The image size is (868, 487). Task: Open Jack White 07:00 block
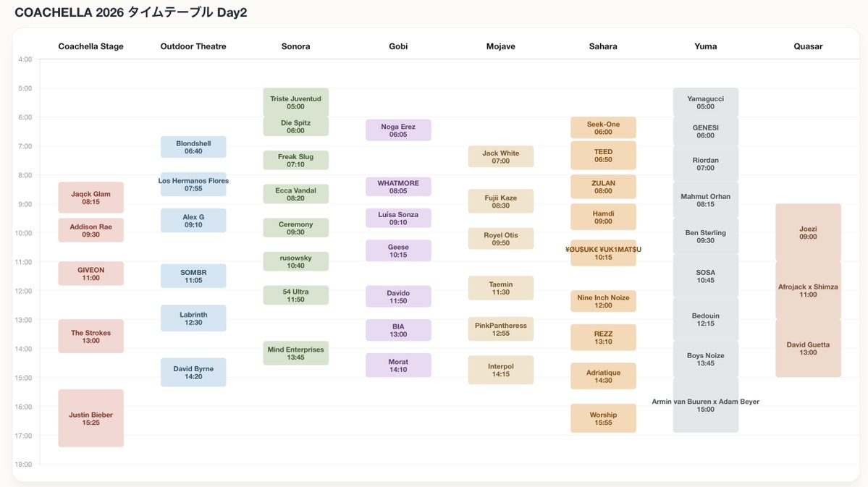[500, 156]
